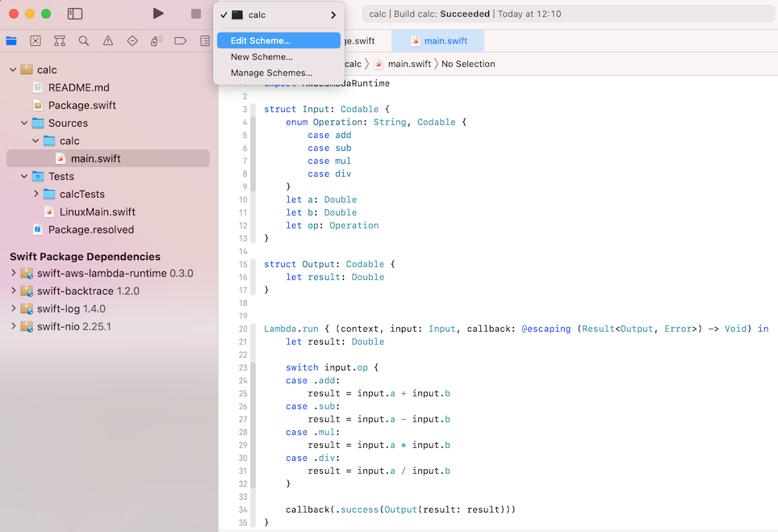Screen dimensions: 778x532
Task: Click the Lambda.run code line
Action: pyautogui.click(x=516, y=329)
